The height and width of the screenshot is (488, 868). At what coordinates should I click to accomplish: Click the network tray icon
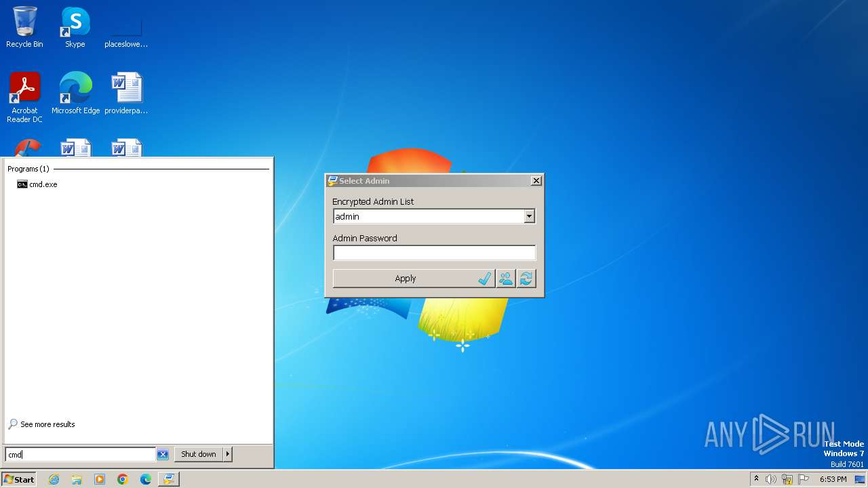787,479
